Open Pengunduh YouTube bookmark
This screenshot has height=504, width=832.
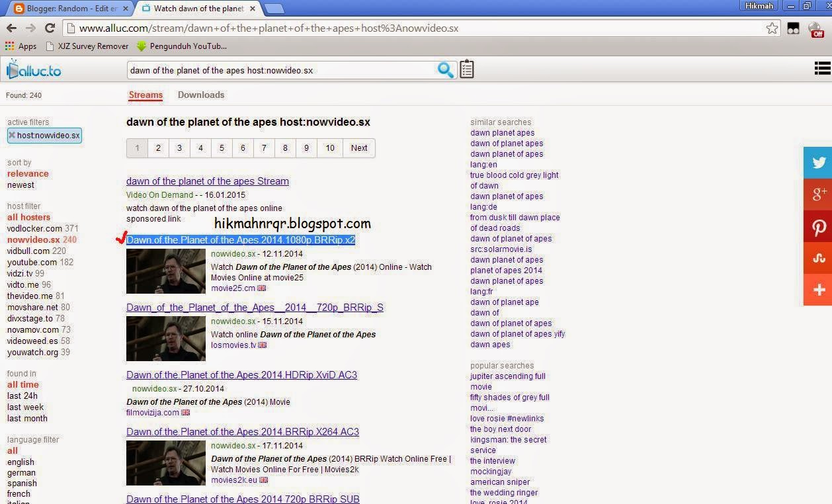click(182, 46)
